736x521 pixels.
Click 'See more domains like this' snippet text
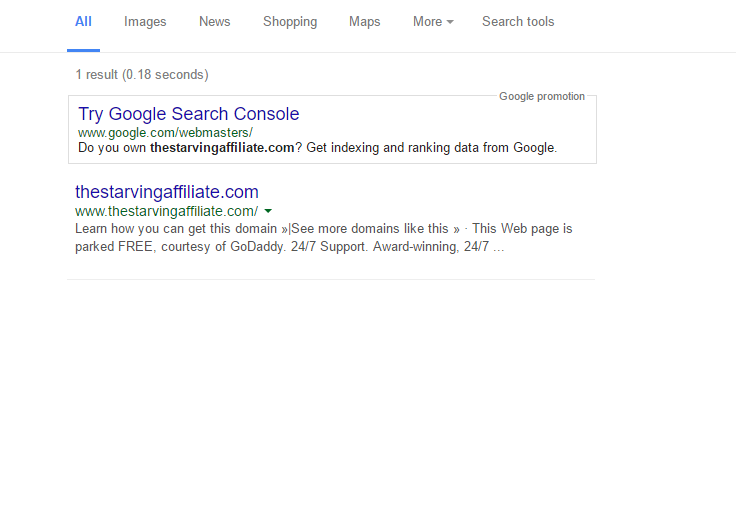click(370, 228)
